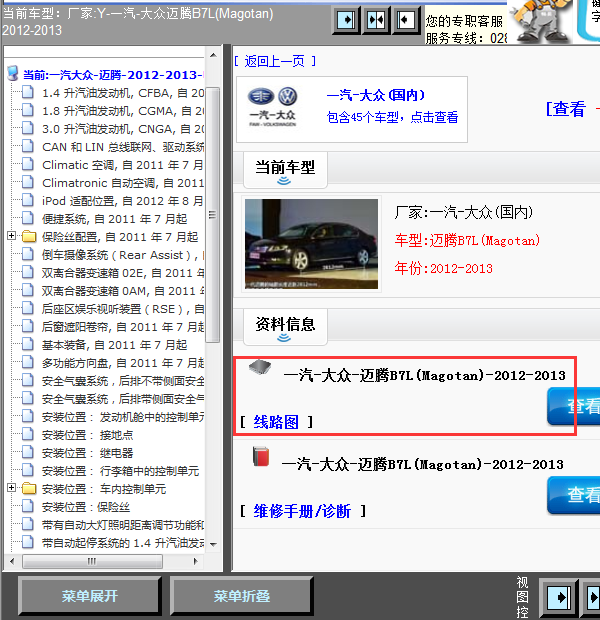The width and height of the screenshot is (600, 620).
Task: Collapse the 当前车型 section chevron
Action: pos(284,181)
